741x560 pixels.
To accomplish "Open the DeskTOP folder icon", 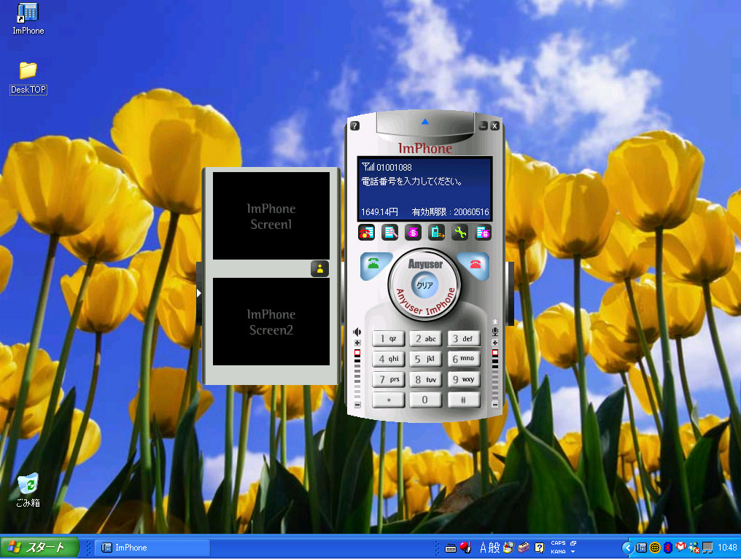I will point(28,78).
